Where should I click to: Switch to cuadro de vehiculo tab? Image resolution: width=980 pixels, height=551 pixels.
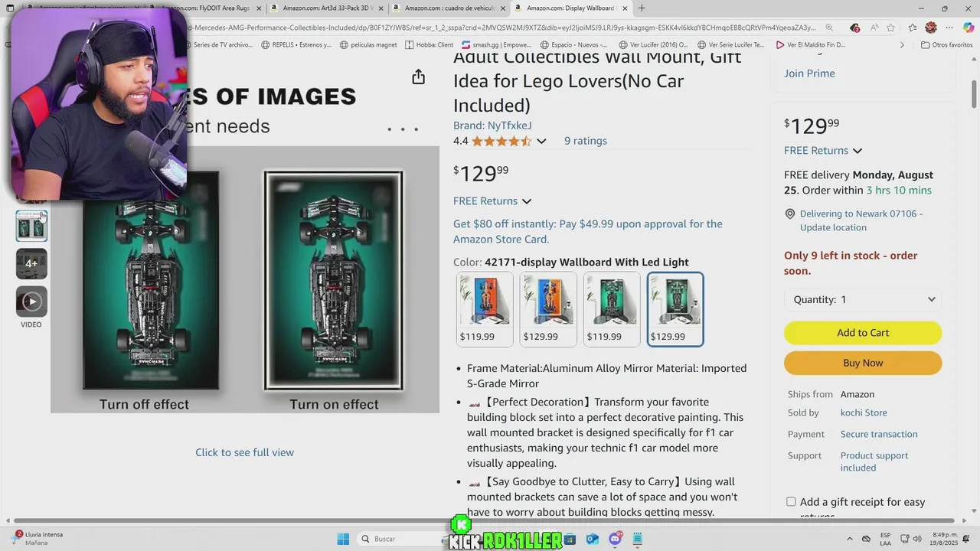449,8
